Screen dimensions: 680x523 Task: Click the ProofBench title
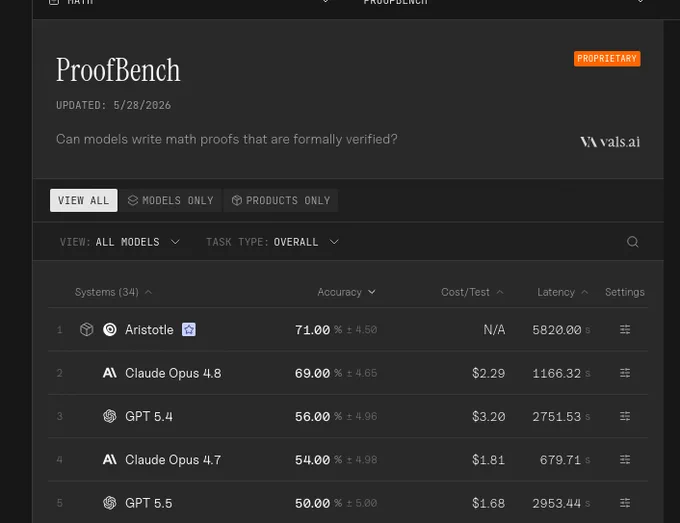click(118, 70)
